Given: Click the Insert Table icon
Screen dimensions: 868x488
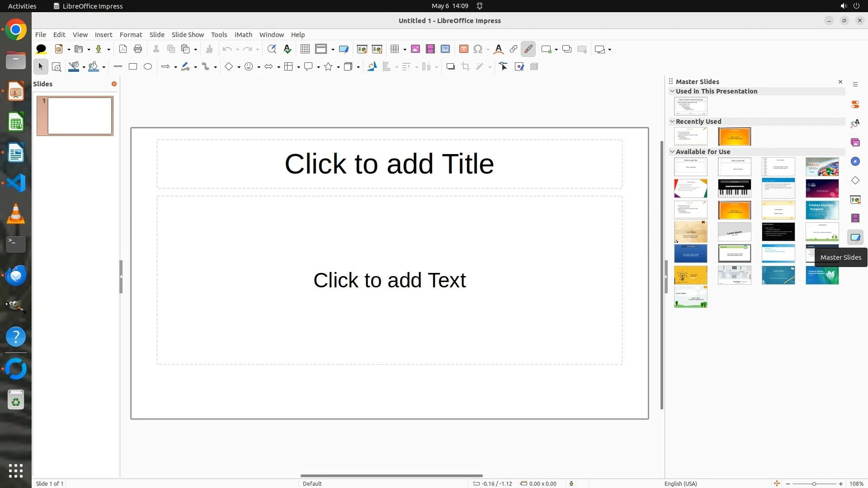Looking at the screenshot, I should (x=395, y=49).
